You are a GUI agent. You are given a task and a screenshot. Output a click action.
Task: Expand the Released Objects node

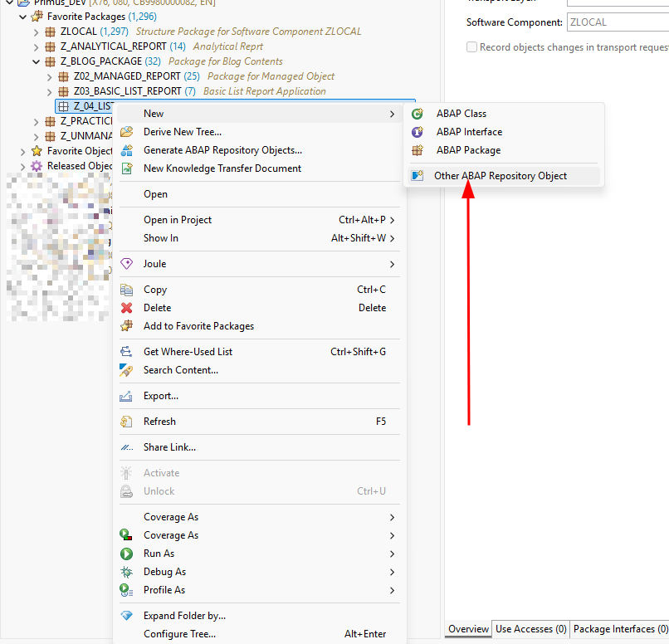[x=23, y=166]
